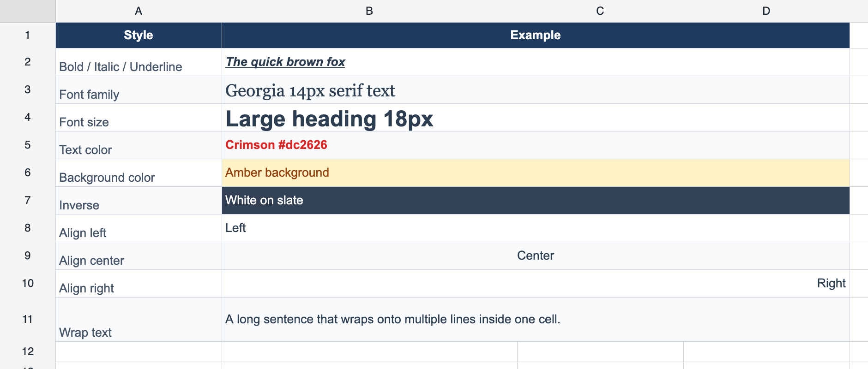This screenshot has width=868, height=369.
Task: Click empty cell A12
Action: point(139,351)
